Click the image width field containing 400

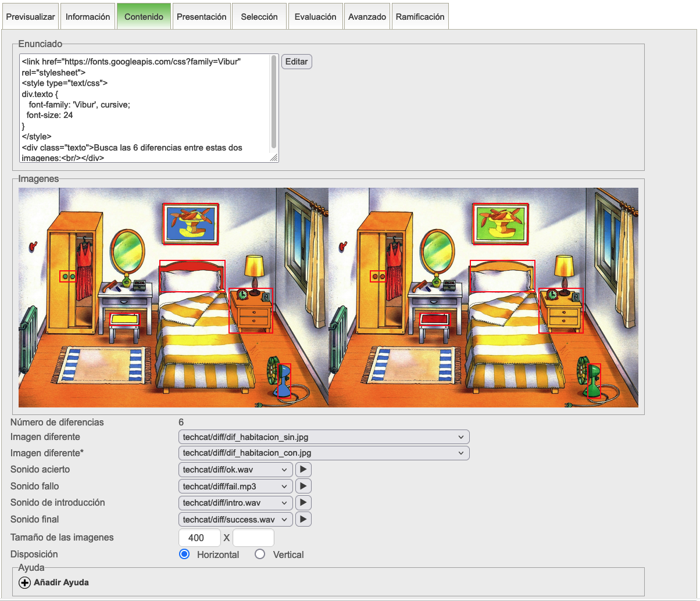[199, 538]
